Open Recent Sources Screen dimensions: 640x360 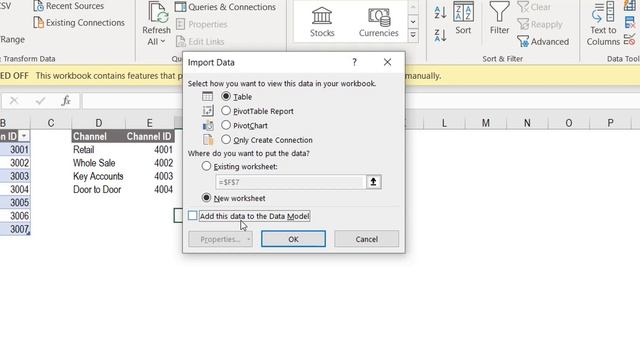[69, 6]
